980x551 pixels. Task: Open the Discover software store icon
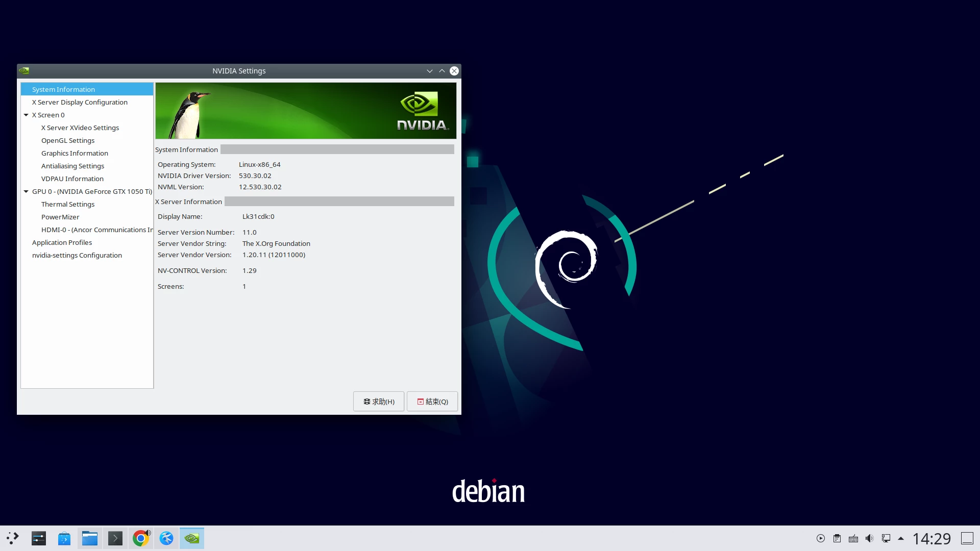coord(64,538)
